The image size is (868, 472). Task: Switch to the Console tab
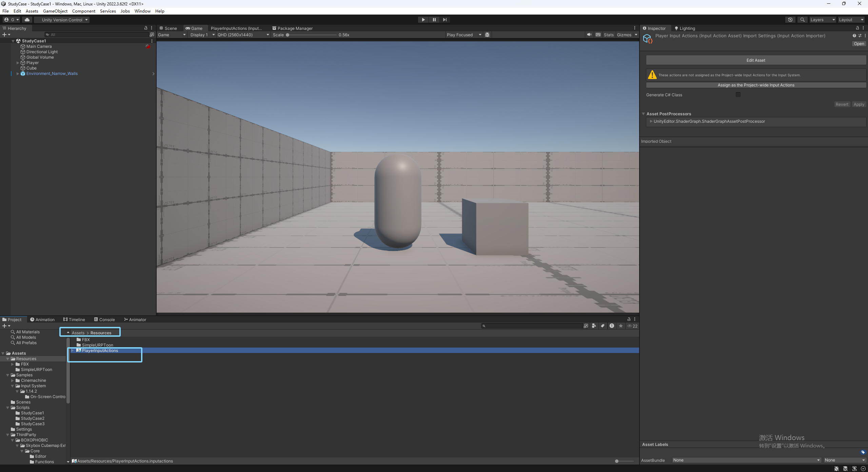coord(104,319)
